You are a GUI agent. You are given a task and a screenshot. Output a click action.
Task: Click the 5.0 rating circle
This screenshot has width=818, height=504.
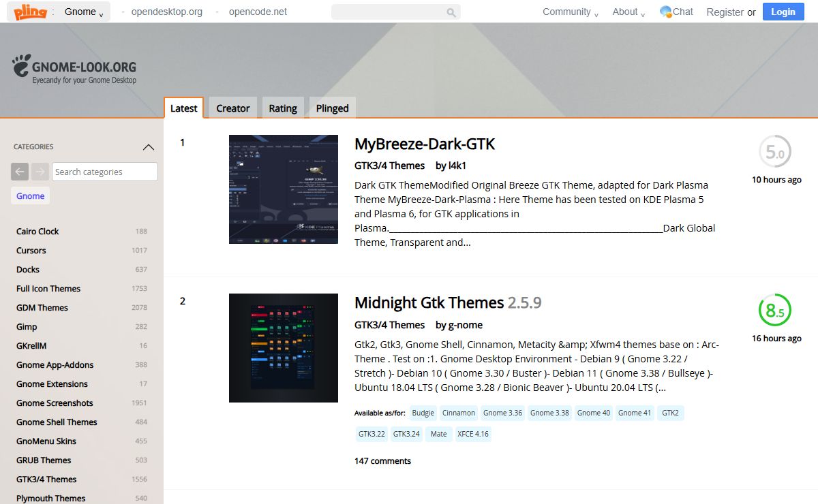click(x=775, y=153)
